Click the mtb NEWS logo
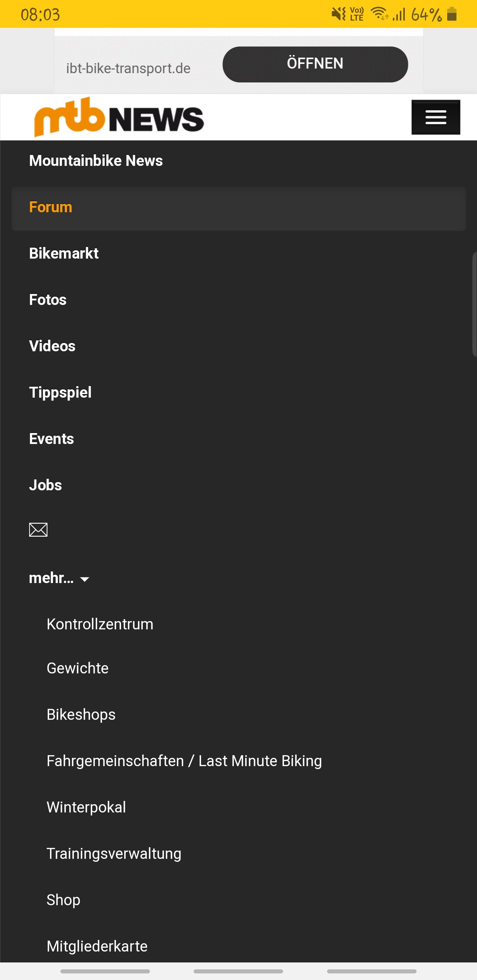The image size is (477, 980). [x=119, y=117]
